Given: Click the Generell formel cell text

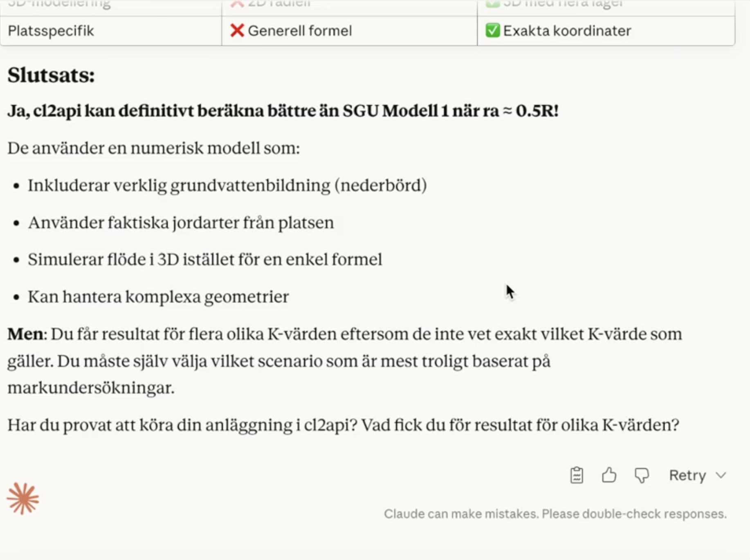Looking at the screenshot, I should (300, 31).
